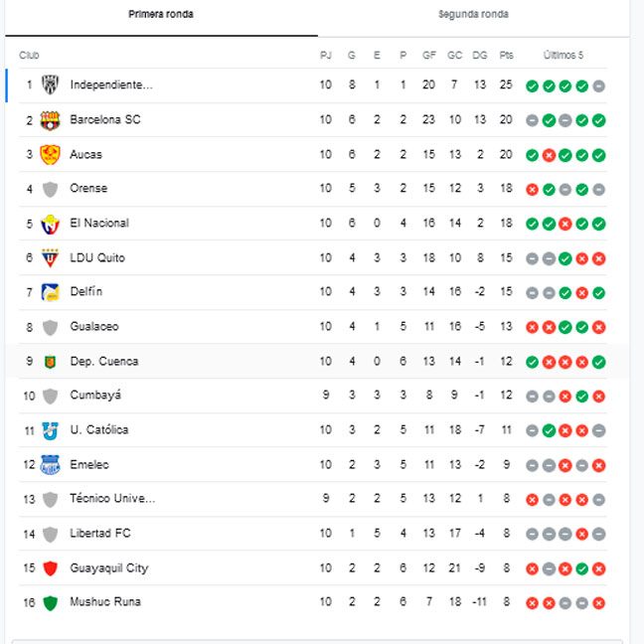Select the Primera ronda tab
Screen dimensions: 644x644
tap(161, 14)
